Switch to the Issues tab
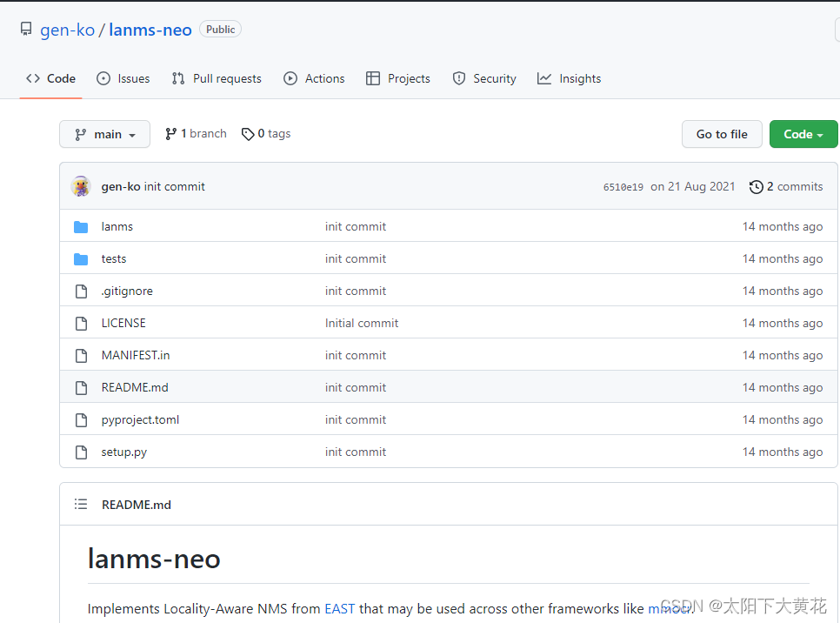The height and width of the screenshot is (623, 840). click(123, 78)
